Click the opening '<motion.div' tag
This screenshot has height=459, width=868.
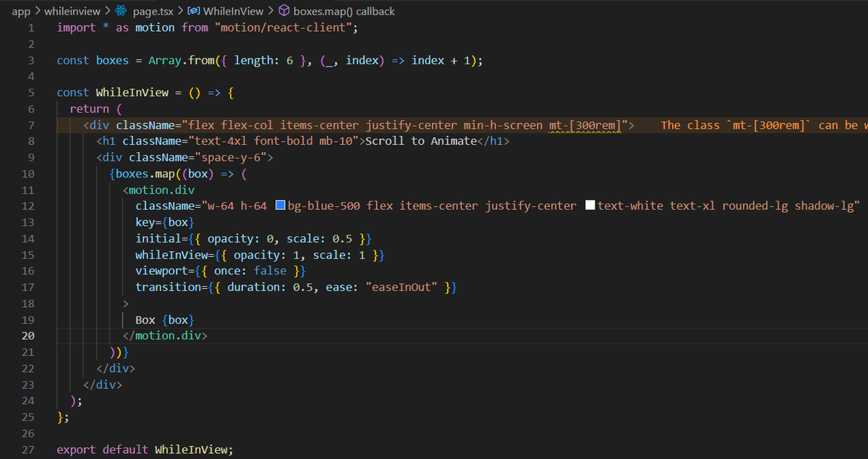coord(158,190)
